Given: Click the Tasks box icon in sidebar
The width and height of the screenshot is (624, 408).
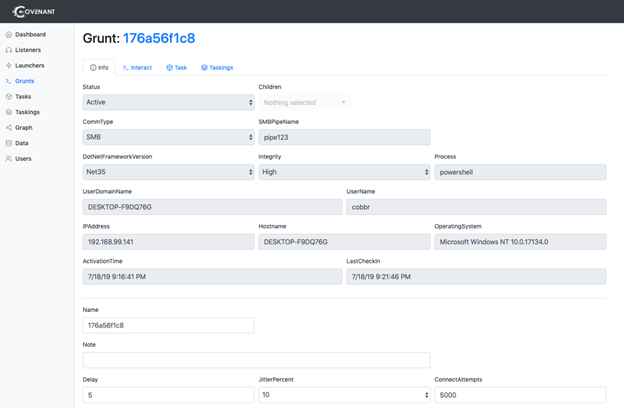Looking at the screenshot, I should click(x=9, y=97).
